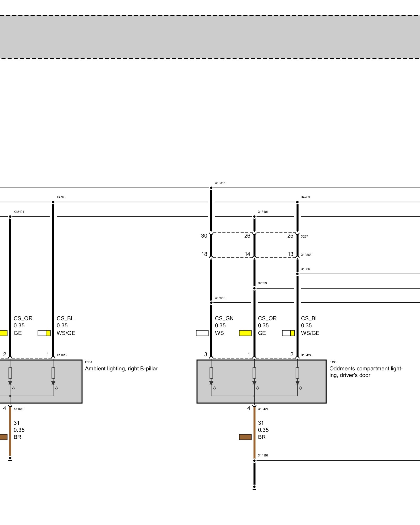Image resolution: width=420 pixels, height=525 pixels.
Task: Click 'Ambient lighting, right B-pillar' label
Action: (x=121, y=369)
